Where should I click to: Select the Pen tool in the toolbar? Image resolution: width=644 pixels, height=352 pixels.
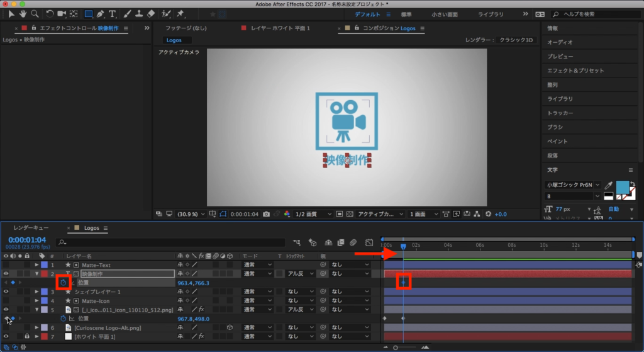point(101,13)
